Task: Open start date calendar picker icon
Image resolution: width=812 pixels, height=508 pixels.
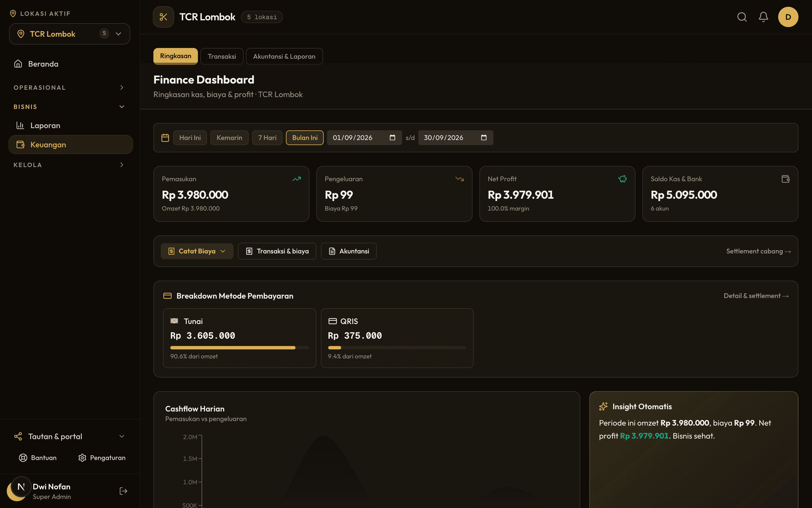Action: pos(392,138)
